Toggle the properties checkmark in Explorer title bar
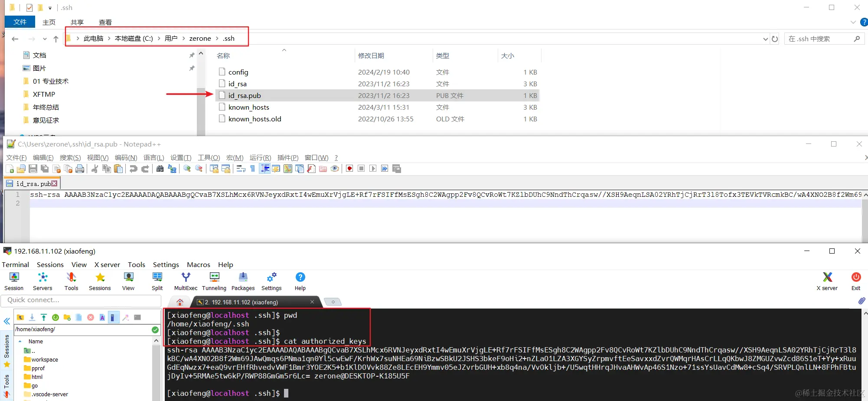 click(29, 8)
